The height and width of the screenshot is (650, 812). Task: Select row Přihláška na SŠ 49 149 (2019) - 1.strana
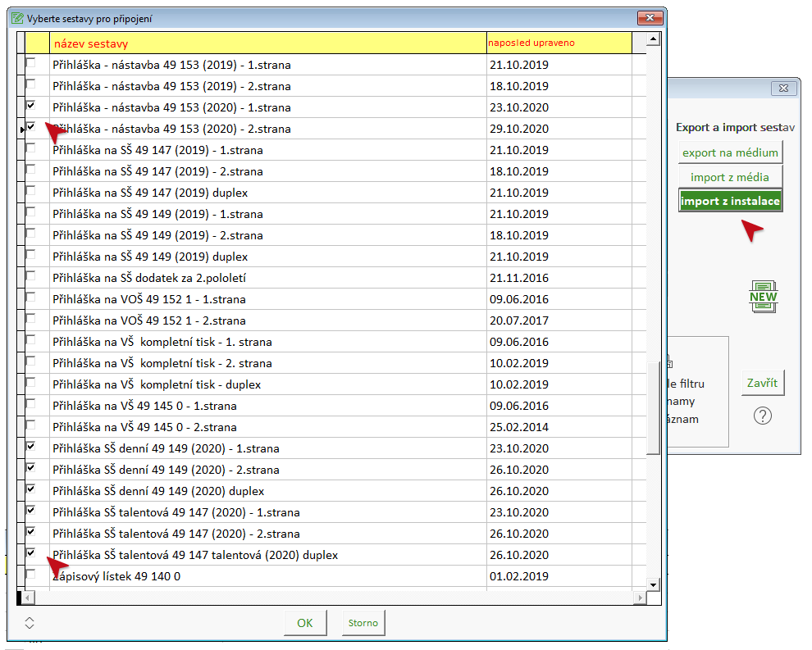point(331,214)
